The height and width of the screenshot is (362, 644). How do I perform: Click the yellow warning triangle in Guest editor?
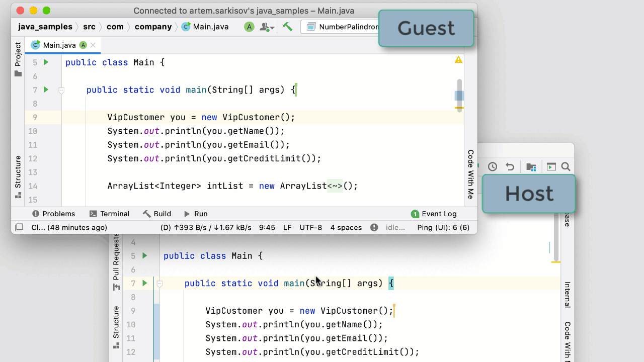458,60
